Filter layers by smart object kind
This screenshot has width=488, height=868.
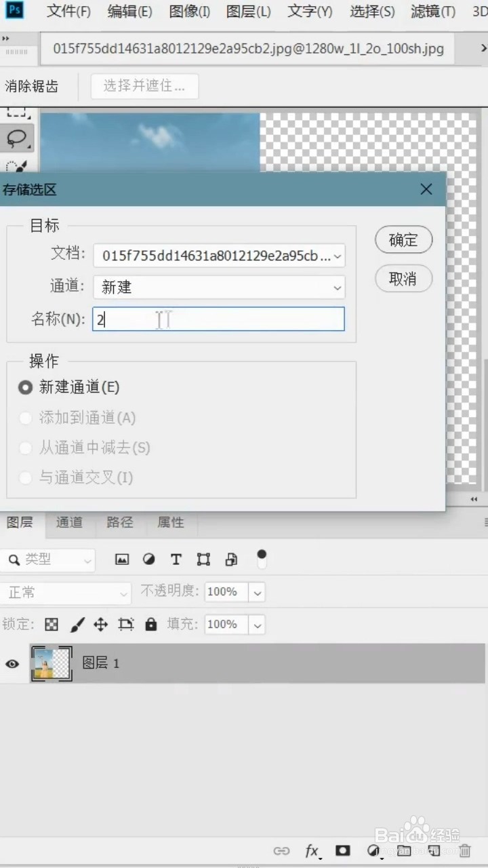231,559
